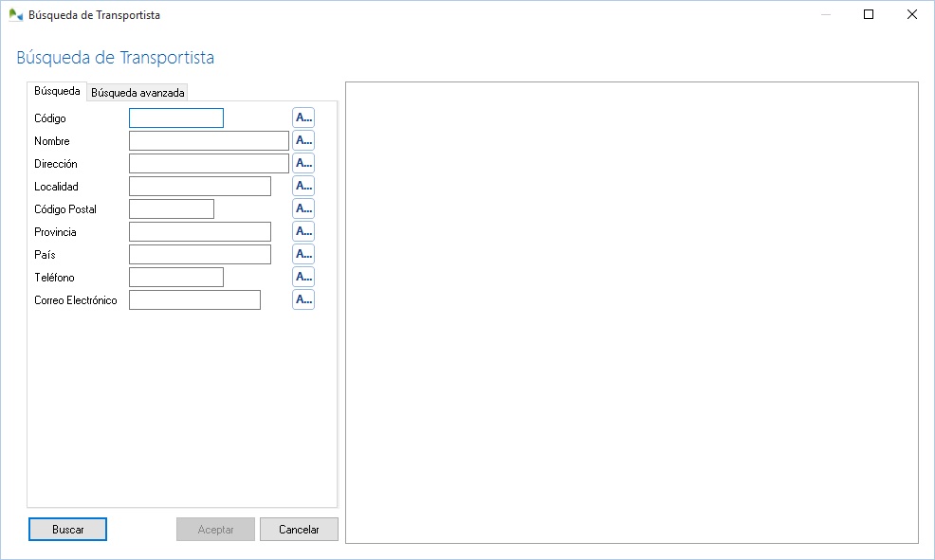The width and height of the screenshot is (935, 560).
Task: Click into the Nombre input field
Action: (x=209, y=141)
